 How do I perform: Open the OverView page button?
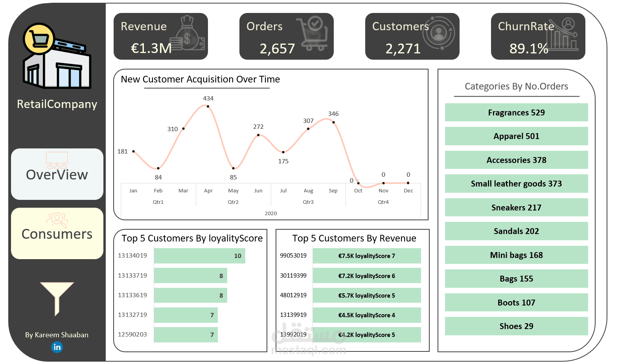[x=57, y=174]
